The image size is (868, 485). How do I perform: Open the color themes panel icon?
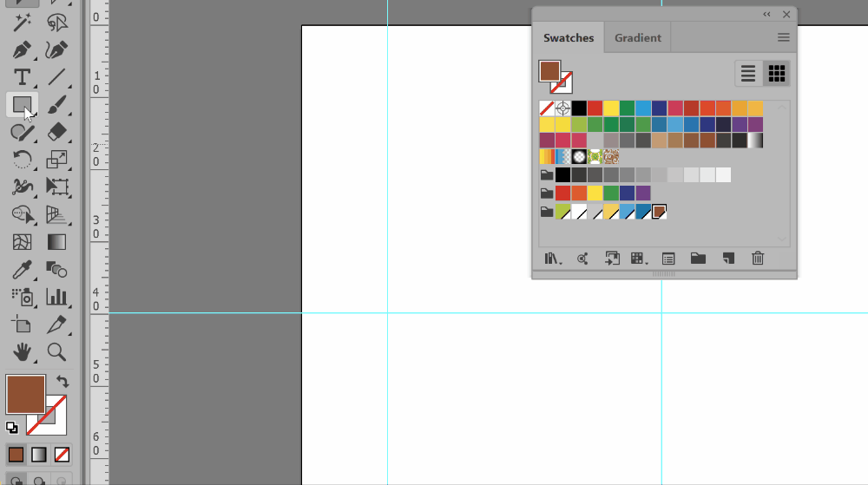582,259
